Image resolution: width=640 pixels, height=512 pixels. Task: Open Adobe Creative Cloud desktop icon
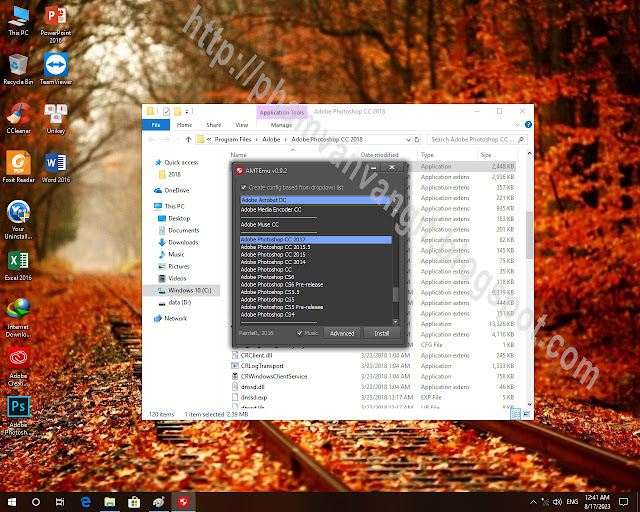18,367
